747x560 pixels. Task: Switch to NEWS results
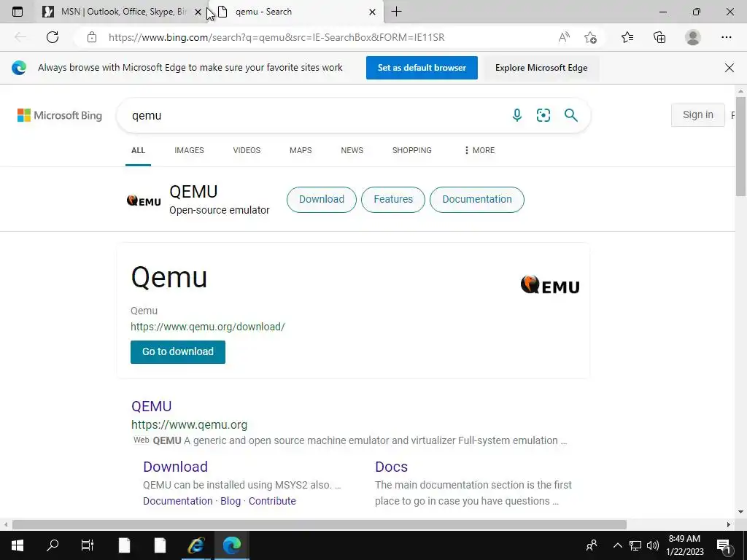point(352,150)
